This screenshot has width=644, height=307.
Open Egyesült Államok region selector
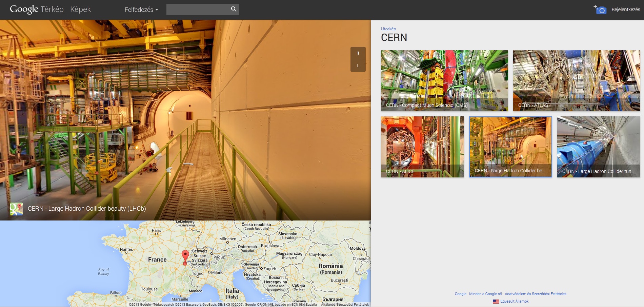tap(514, 301)
